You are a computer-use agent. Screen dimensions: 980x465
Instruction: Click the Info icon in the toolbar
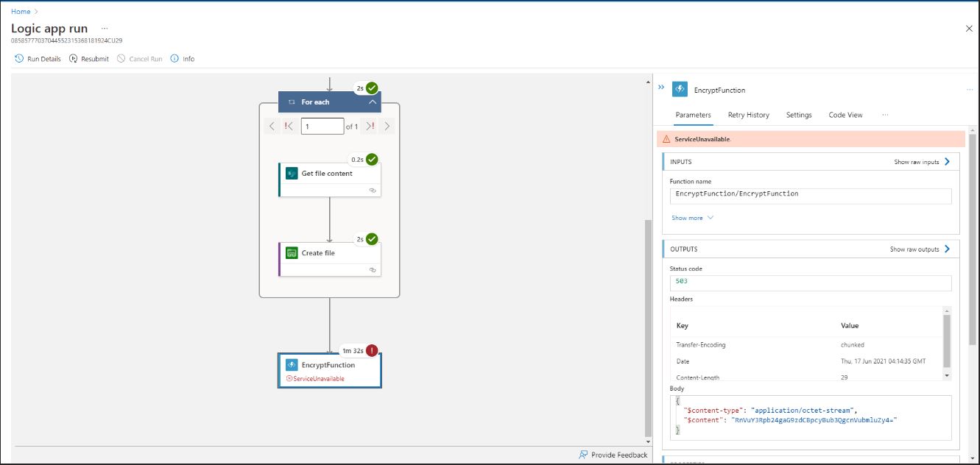coord(175,58)
